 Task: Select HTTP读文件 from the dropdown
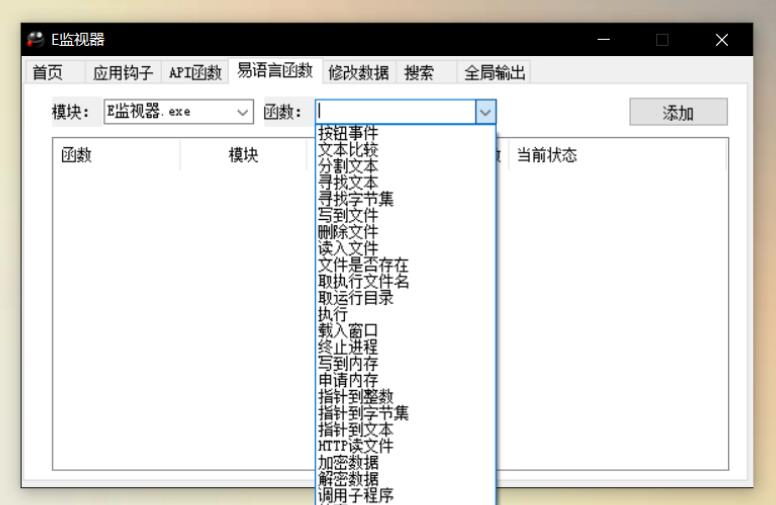pyautogui.click(x=355, y=445)
